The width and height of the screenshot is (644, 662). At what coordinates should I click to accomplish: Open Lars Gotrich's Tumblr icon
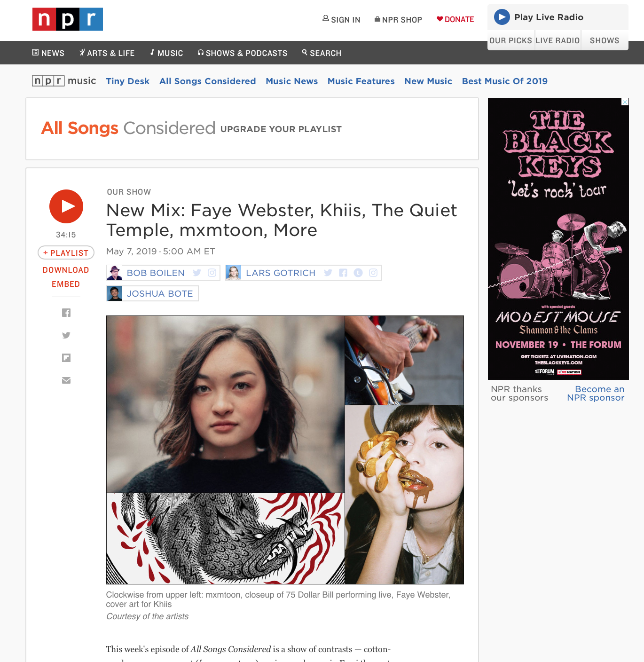pyautogui.click(x=358, y=273)
